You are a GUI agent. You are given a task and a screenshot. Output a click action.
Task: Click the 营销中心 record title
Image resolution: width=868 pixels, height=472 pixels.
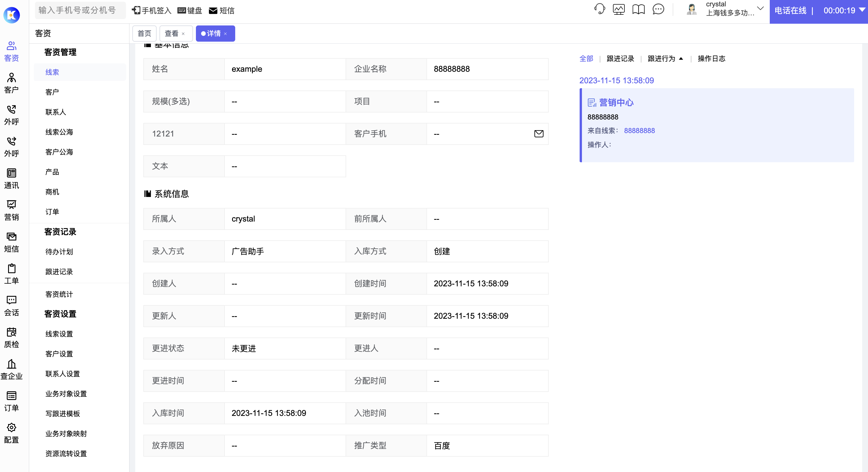616,103
